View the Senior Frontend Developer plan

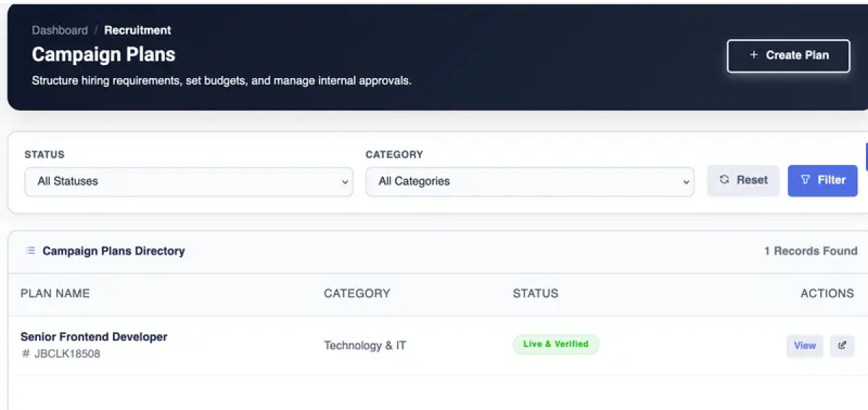point(804,346)
